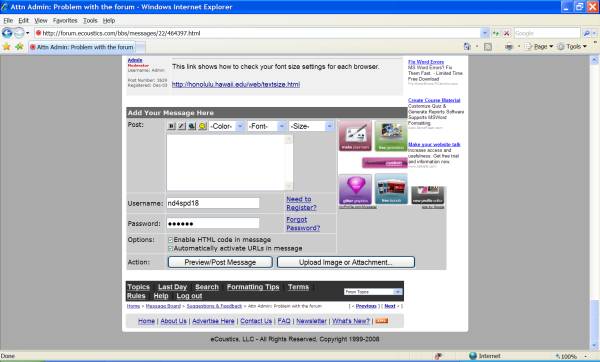The image size is (600, 362).
Task: Click the Password input field
Action: (x=213, y=223)
